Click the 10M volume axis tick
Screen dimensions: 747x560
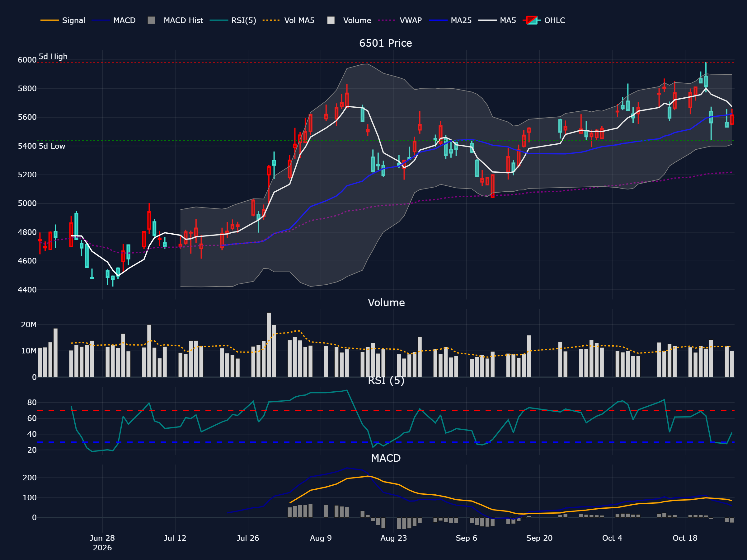pyautogui.click(x=29, y=351)
